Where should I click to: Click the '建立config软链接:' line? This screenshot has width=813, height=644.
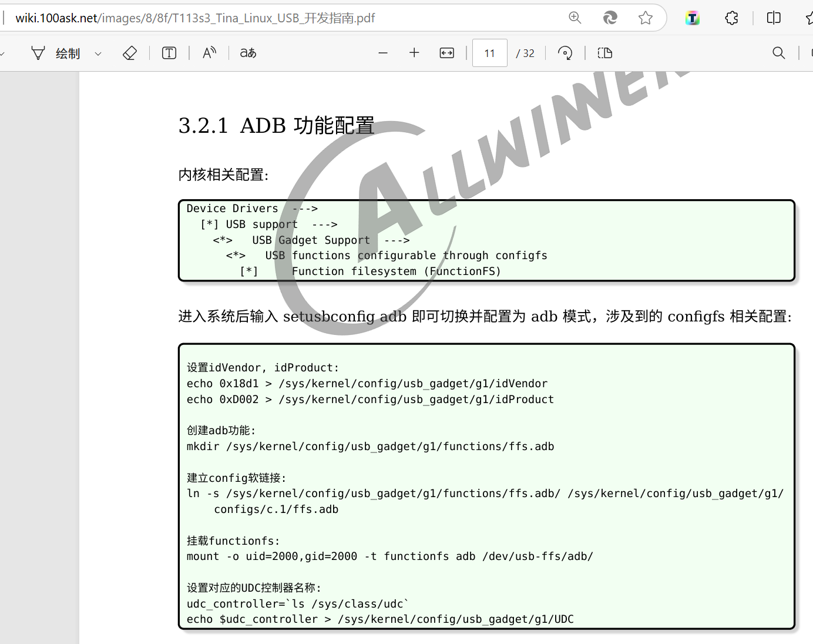[x=237, y=478]
